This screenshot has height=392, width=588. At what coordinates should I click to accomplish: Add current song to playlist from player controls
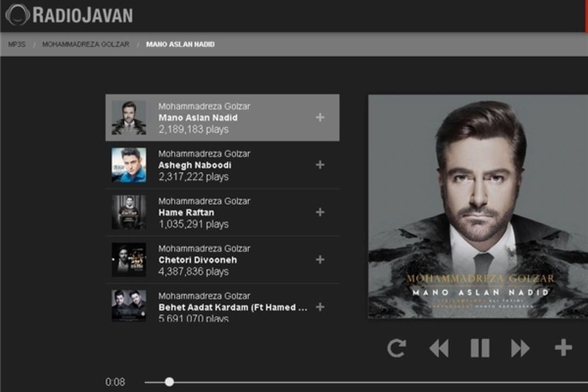pos(563,347)
